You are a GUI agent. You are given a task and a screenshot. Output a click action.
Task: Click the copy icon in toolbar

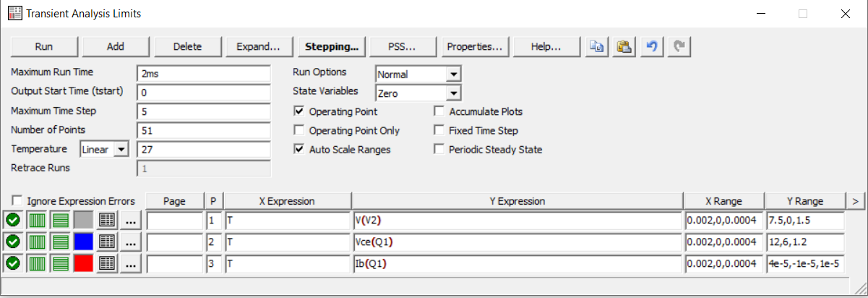tap(597, 46)
